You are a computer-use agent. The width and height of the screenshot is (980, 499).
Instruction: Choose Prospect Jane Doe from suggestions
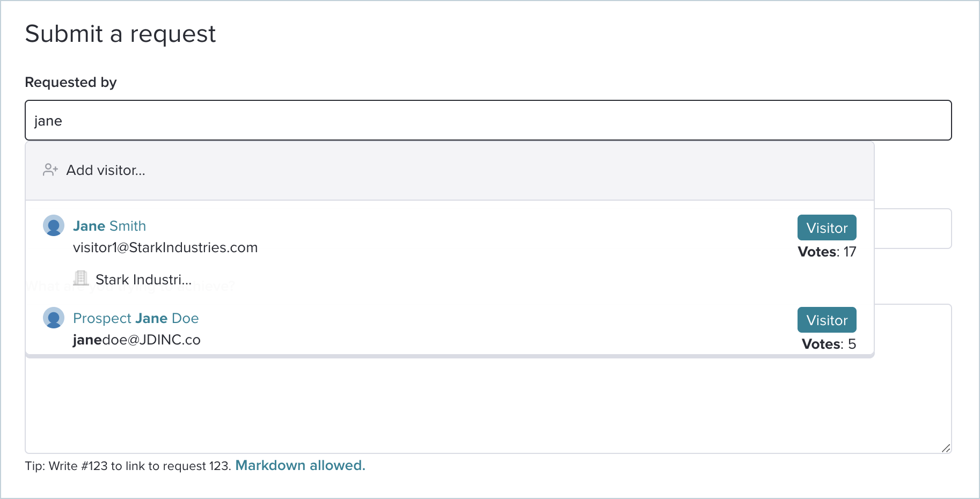point(136,318)
